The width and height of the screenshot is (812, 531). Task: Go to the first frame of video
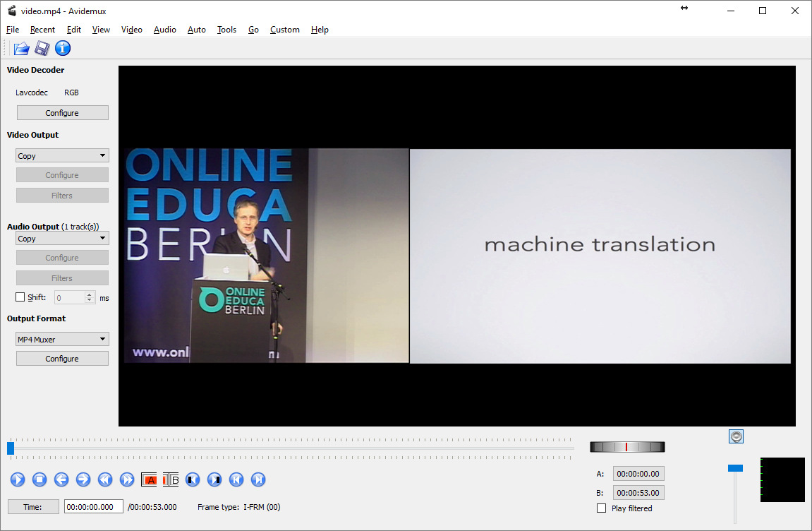(236, 479)
